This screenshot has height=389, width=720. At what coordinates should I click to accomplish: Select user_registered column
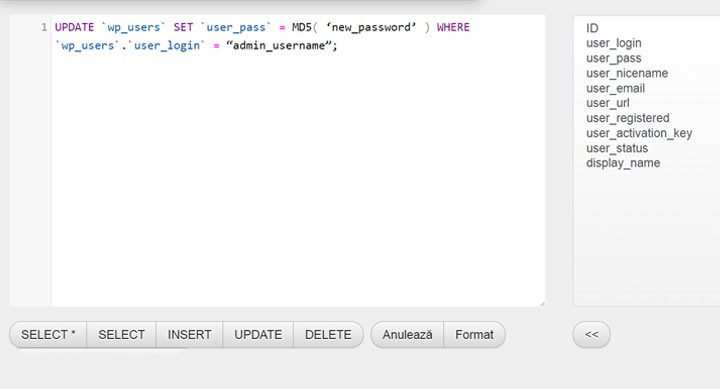(x=628, y=118)
